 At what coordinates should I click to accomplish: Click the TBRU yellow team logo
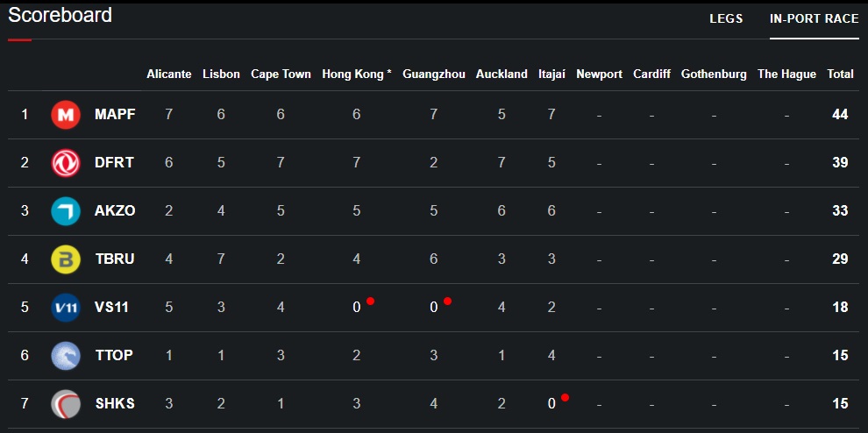coord(66,259)
